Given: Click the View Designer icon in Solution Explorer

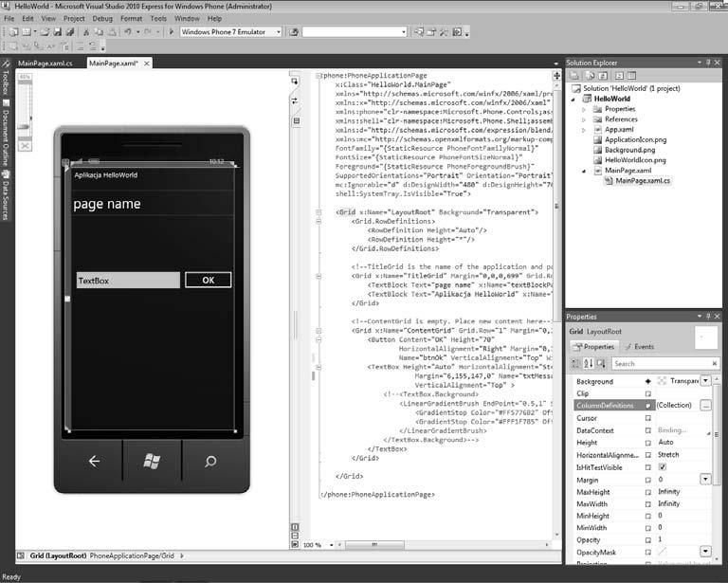Looking at the screenshot, I should (x=631, y=76).
